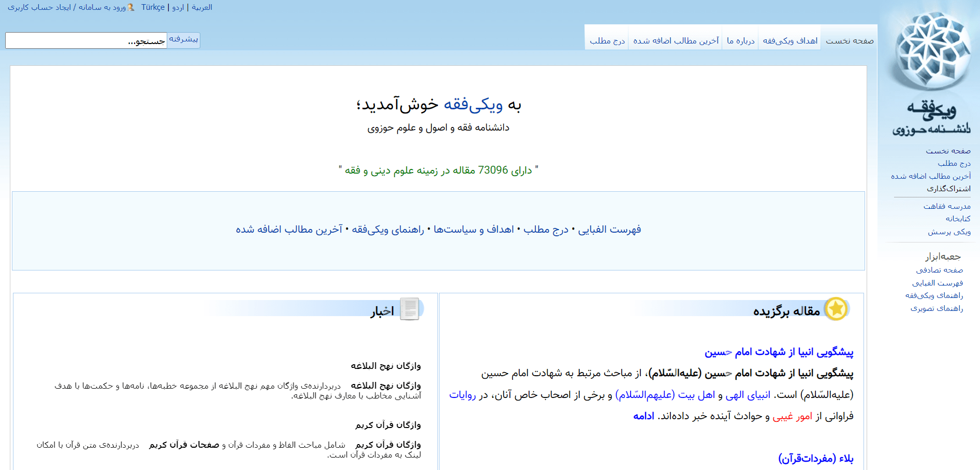
Task: Open the اردو language version
Action: [x=177, y=7]
